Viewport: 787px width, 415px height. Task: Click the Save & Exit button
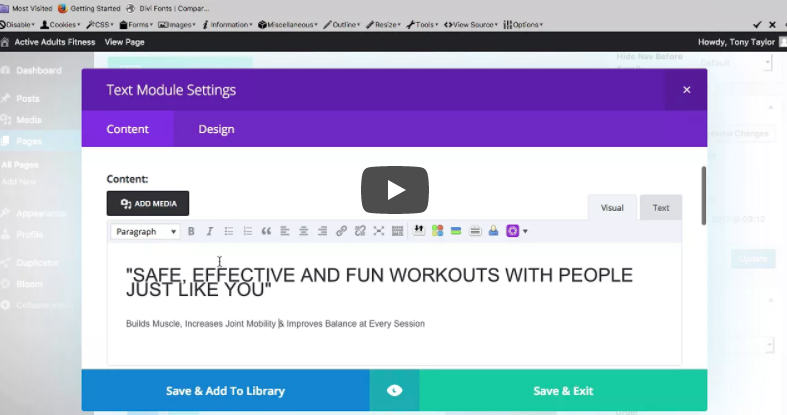pyautogui.click(x=563, y=390)
